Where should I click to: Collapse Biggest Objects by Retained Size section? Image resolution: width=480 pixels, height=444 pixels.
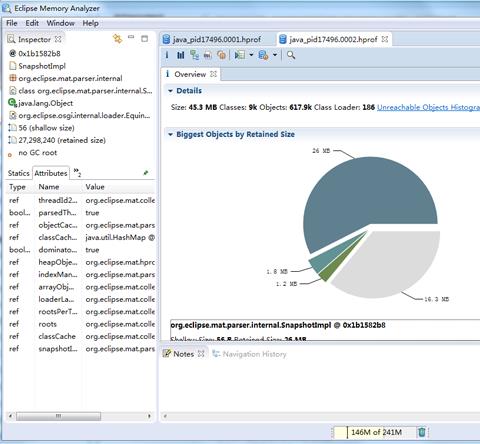pos(170,134)
